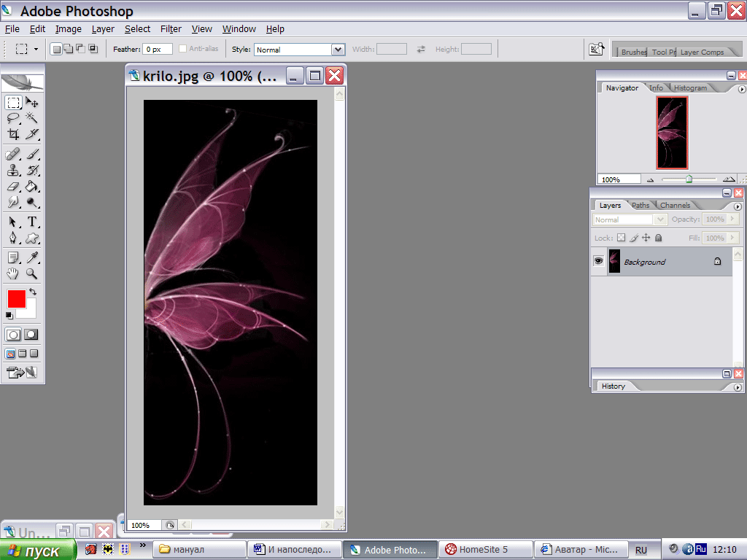Open мануал folder from taskbar
Image resolution: width=747 pixels, height=560 pixels.
[x=200, y=550]
